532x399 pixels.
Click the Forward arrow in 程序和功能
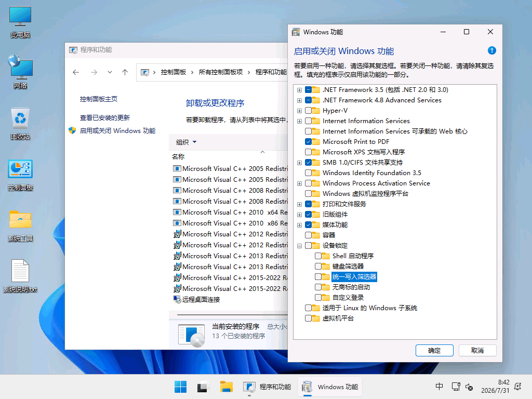tap(94, 72)
